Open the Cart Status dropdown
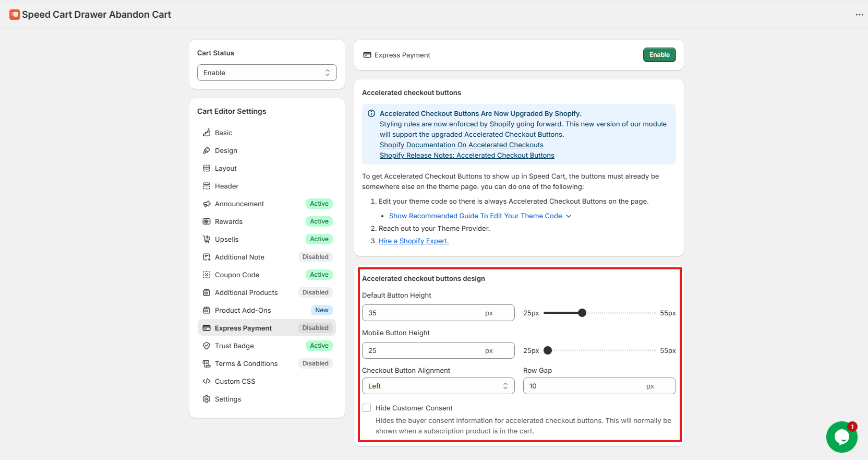 pos(267,73)
